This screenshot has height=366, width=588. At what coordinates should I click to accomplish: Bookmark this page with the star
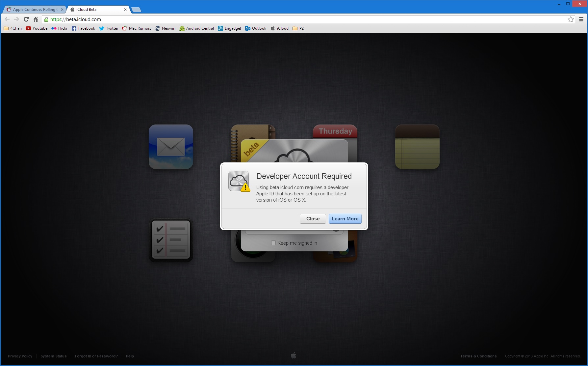571,19
